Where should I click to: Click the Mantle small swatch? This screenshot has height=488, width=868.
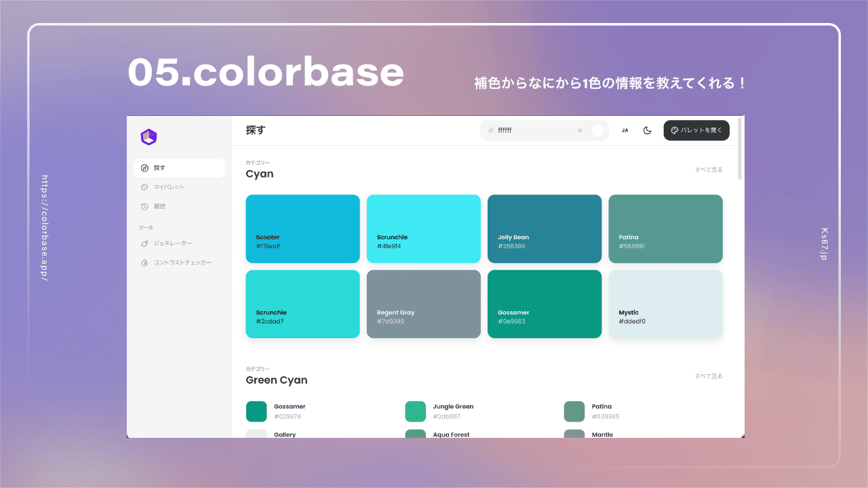(x=574, y=434)
